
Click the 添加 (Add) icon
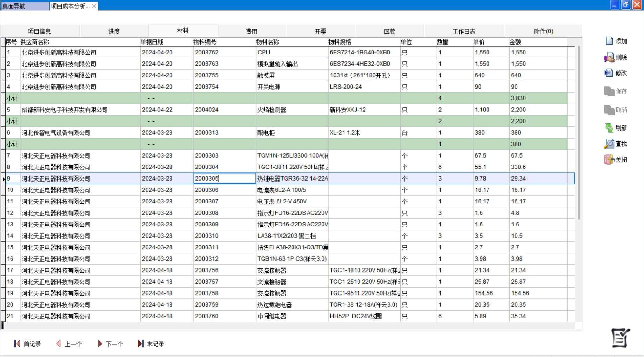coord(609,41)
